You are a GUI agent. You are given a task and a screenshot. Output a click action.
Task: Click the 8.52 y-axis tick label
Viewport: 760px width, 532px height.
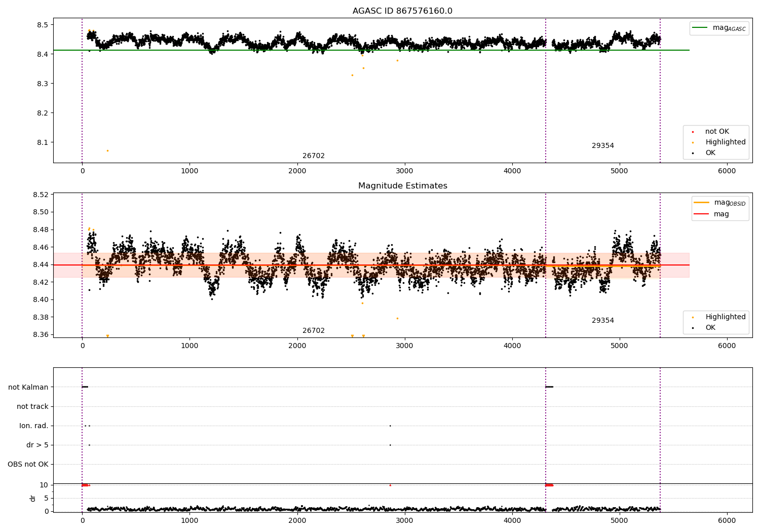(41, 195)
